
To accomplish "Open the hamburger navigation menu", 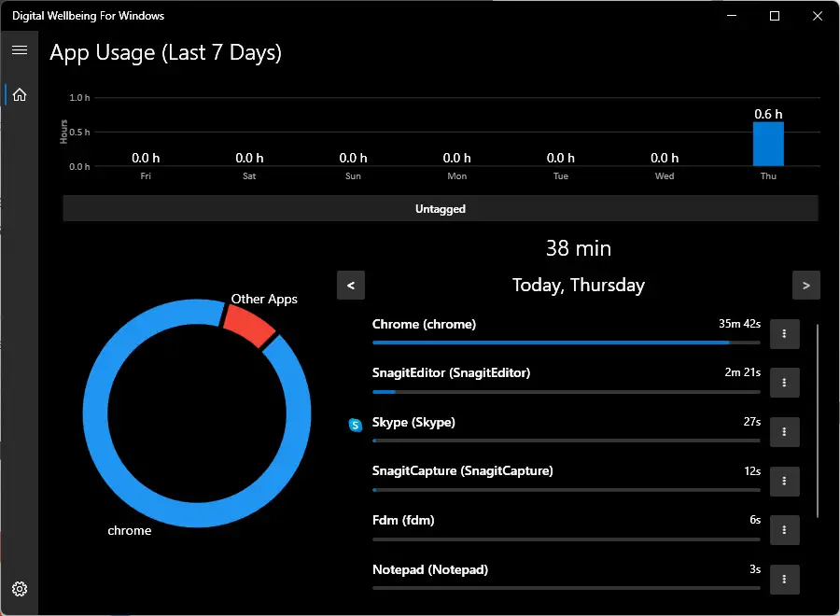I will [20, 50].
